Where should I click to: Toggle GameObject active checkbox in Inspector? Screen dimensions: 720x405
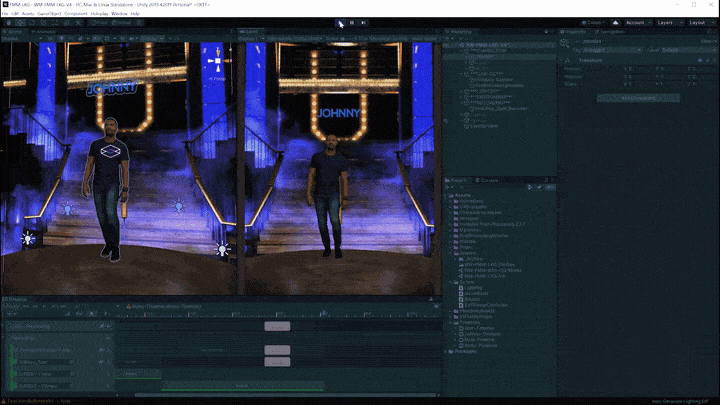pyautogui.click(x=578, y=41)
